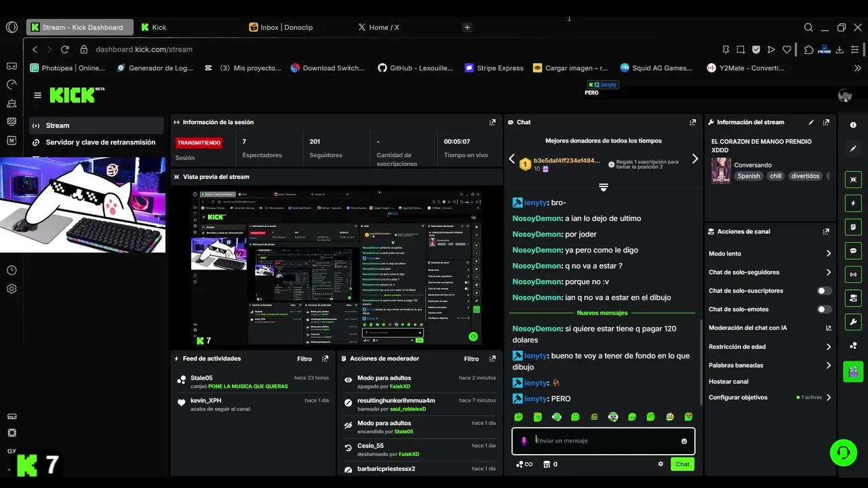The image size is (868, 488).
Task: Toggle Chat de solo-emotes switch
Action: coord(825,309)
